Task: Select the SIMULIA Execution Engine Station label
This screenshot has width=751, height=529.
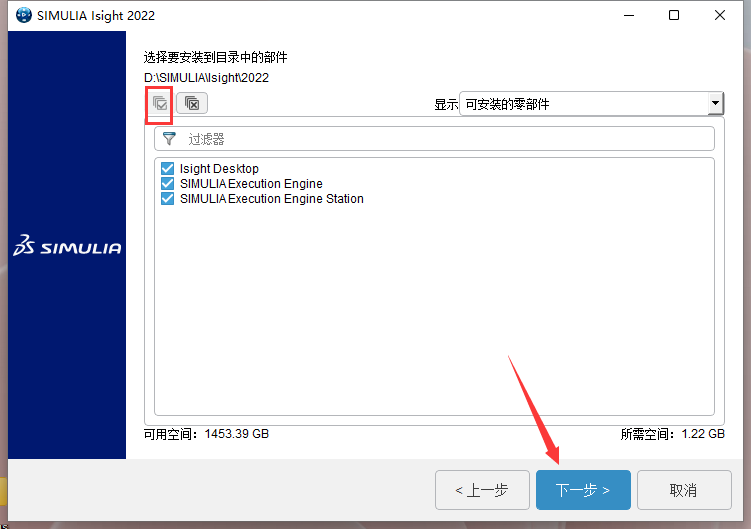Action: pos(272,198)
